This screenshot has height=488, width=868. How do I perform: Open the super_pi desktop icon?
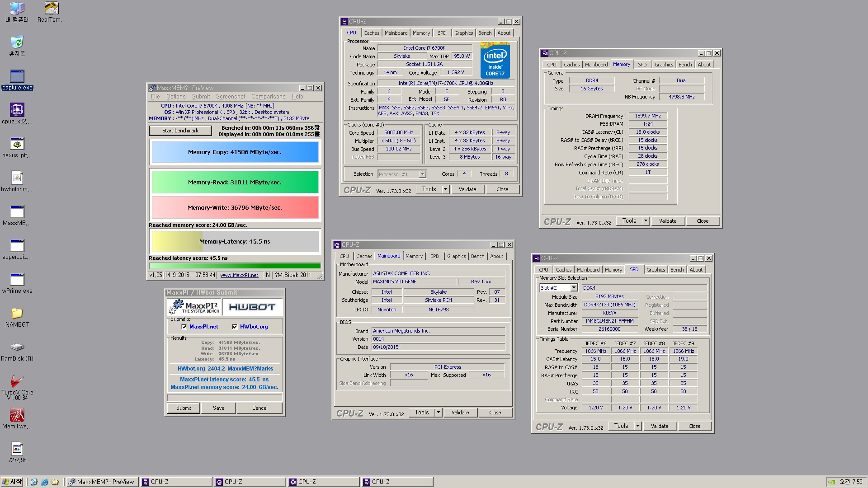[x=17, y=249]
